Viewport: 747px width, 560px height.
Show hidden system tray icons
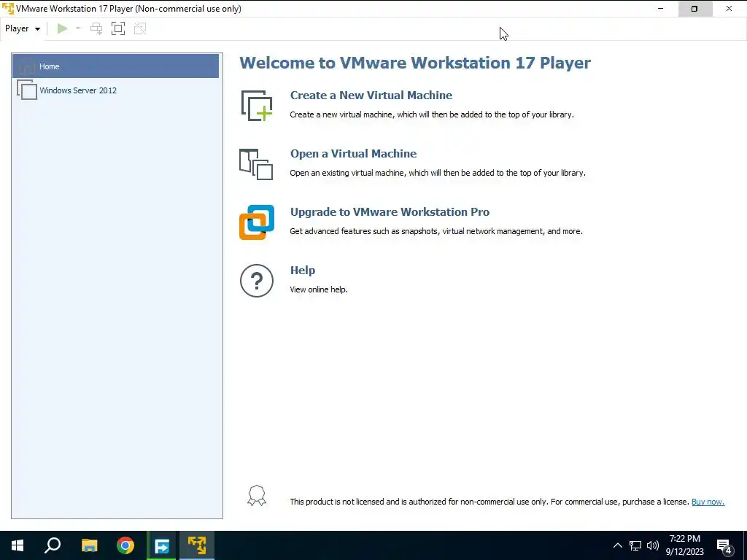click(617, 545)
